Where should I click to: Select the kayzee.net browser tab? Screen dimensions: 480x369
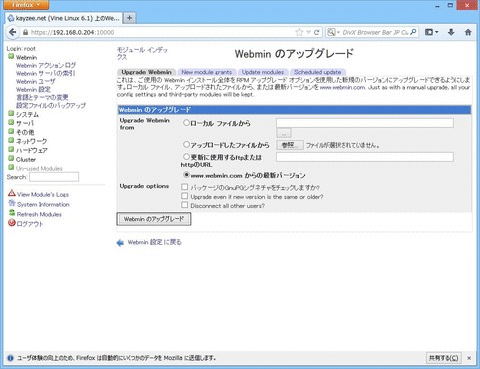[x=64, y=18]
